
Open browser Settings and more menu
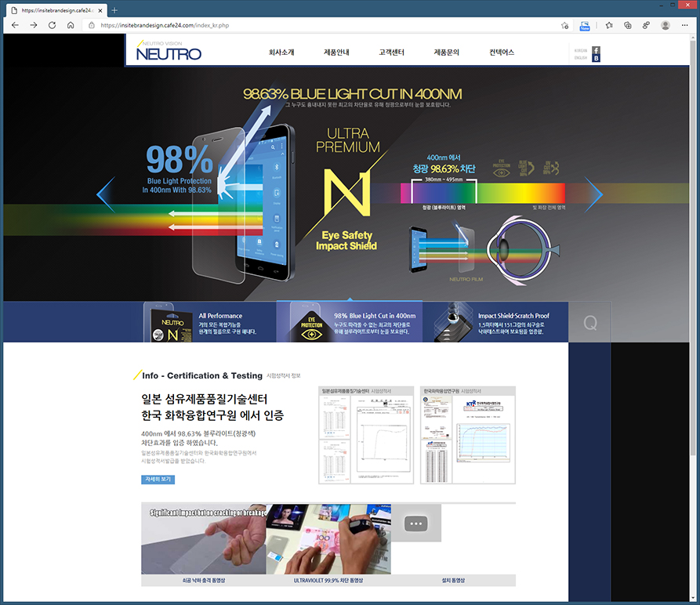[686, 25]
